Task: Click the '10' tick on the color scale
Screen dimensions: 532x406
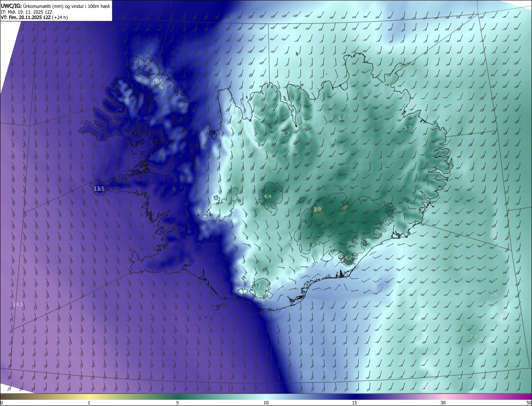Action: click(x=266, y=403)
